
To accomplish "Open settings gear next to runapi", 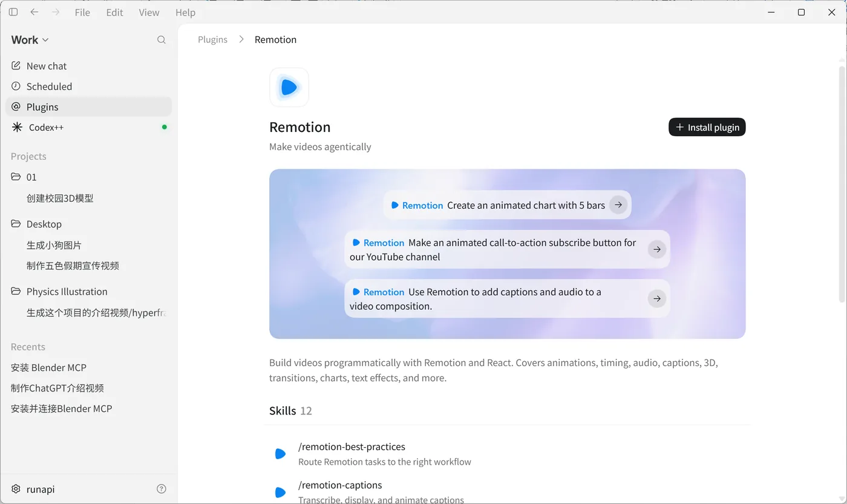I will click(x=16, y=489).
